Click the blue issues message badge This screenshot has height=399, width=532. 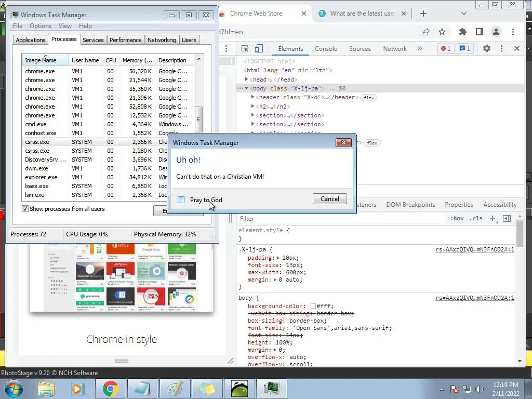(x=464, y=48)
